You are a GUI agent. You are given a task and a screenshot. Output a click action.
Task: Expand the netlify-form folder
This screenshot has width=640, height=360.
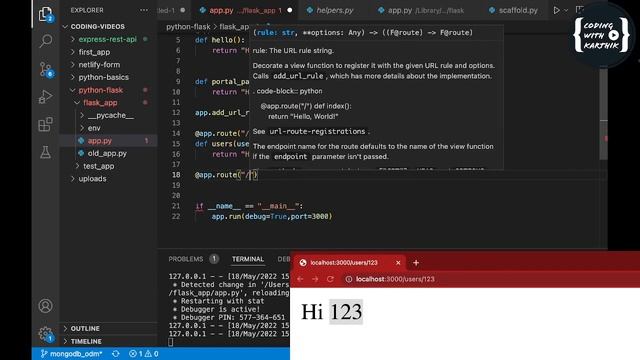coord(99,64)
